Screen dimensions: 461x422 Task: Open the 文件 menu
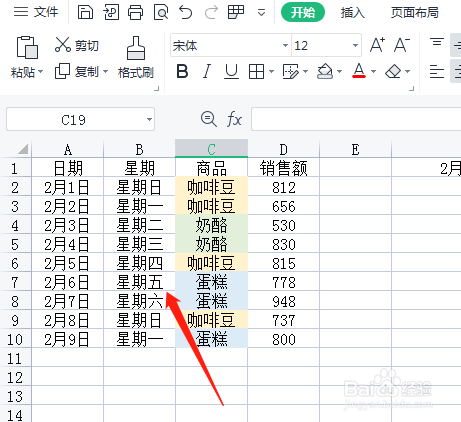click(x=36, y=12)
